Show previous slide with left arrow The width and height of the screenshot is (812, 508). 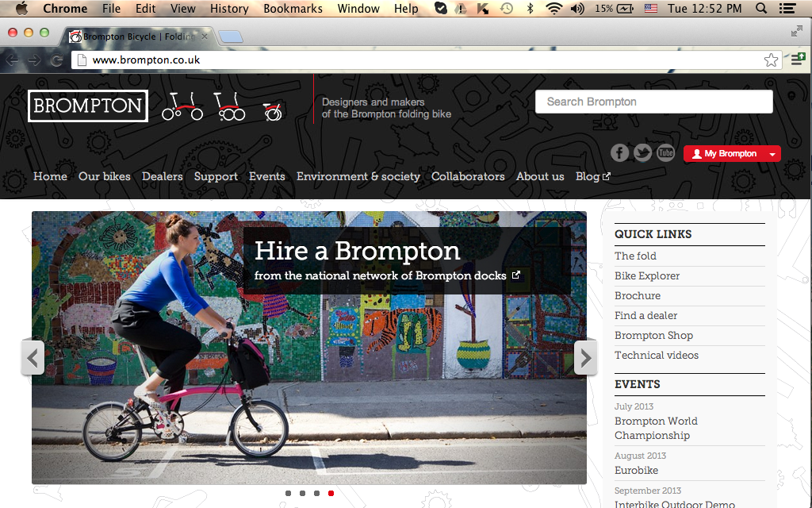pos(33,358)
